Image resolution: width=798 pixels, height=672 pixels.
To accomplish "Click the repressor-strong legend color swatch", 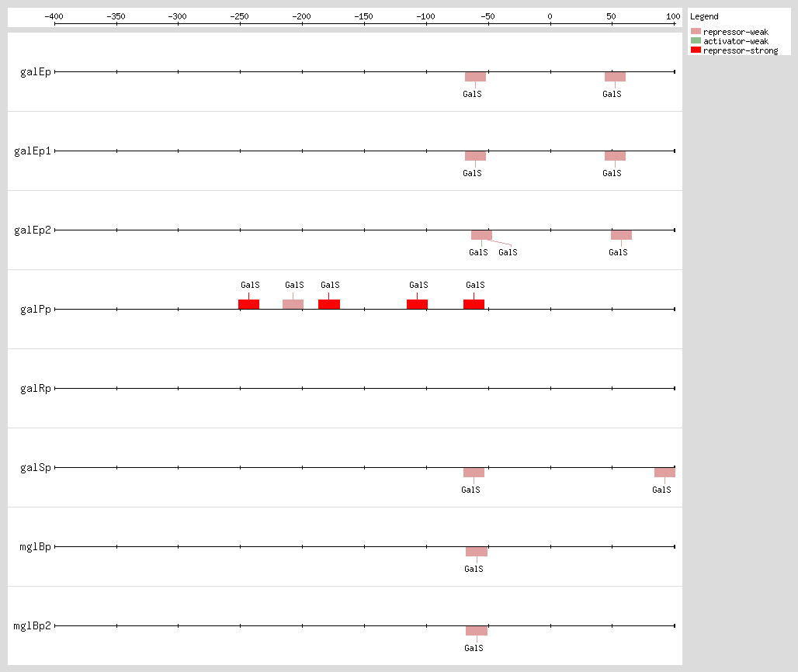I will (696, 50).
